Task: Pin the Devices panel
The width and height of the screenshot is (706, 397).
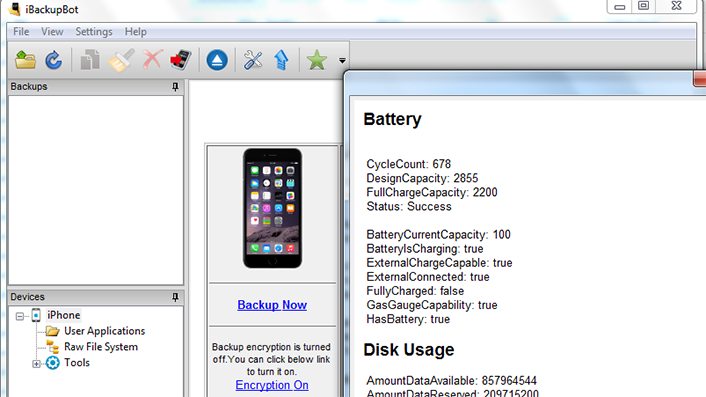Action: [176, 297]
